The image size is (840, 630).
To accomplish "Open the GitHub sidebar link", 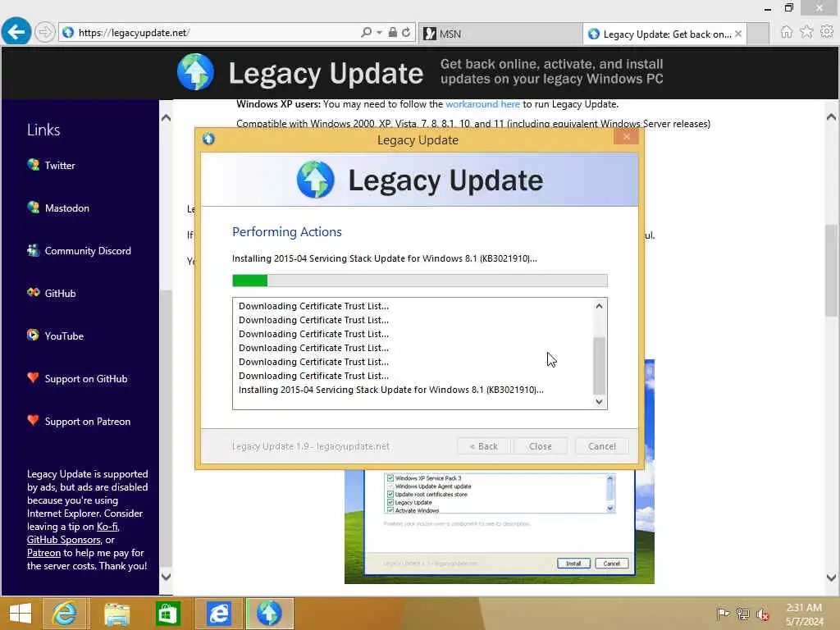I will (61, 293).
